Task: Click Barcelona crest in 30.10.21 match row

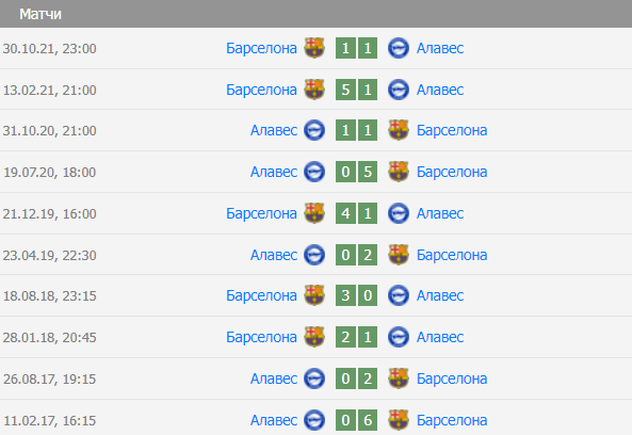Action: tap(314, 48)
